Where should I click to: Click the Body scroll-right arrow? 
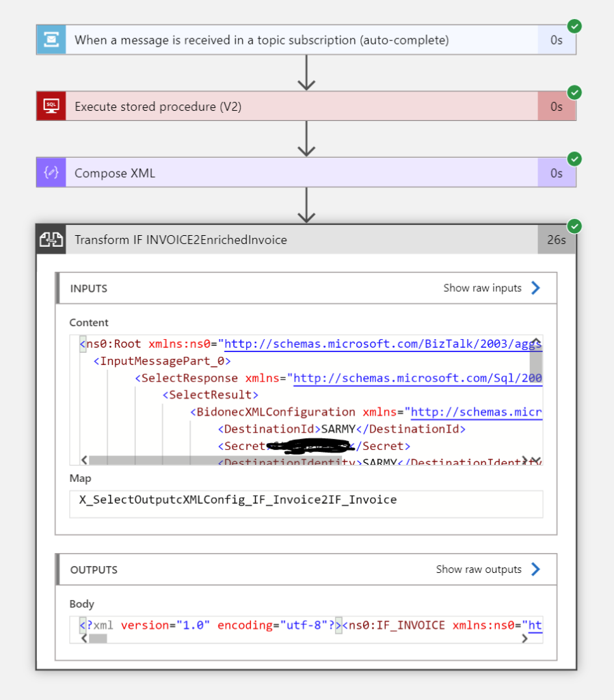point(524,638)
